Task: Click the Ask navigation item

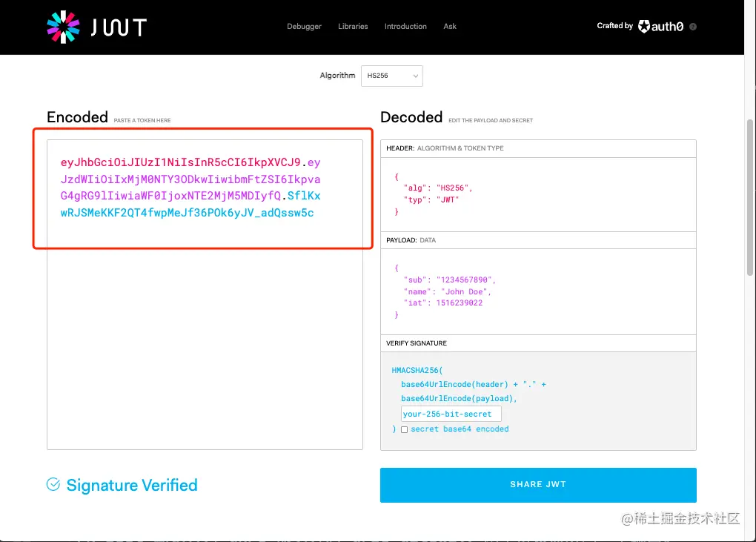Action: [x=449, y=26]
